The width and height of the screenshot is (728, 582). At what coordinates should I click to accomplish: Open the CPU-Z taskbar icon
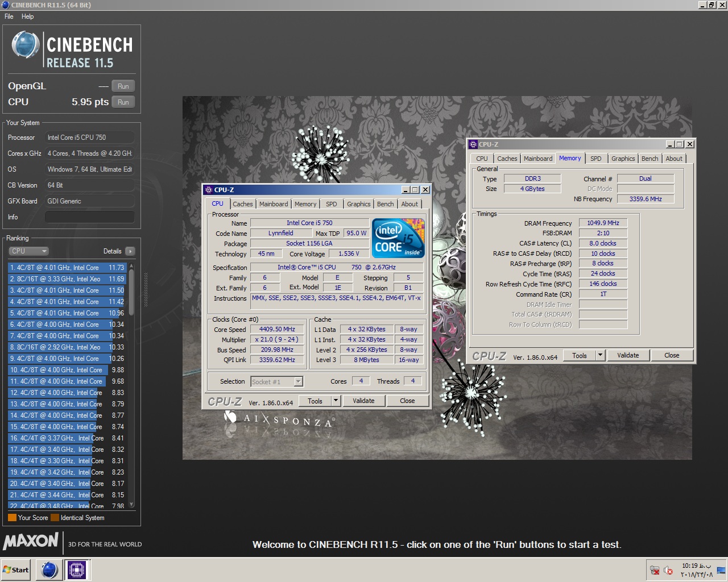[77, 569]
